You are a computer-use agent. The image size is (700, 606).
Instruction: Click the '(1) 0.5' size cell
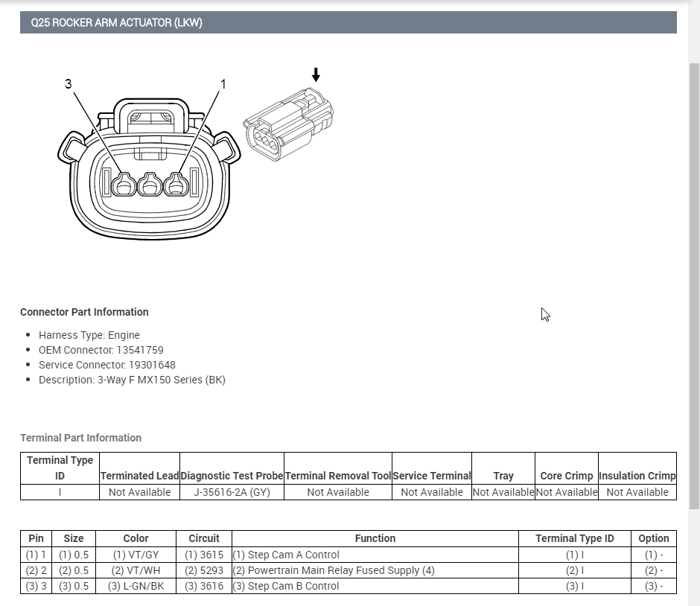(x=74, y=555)
